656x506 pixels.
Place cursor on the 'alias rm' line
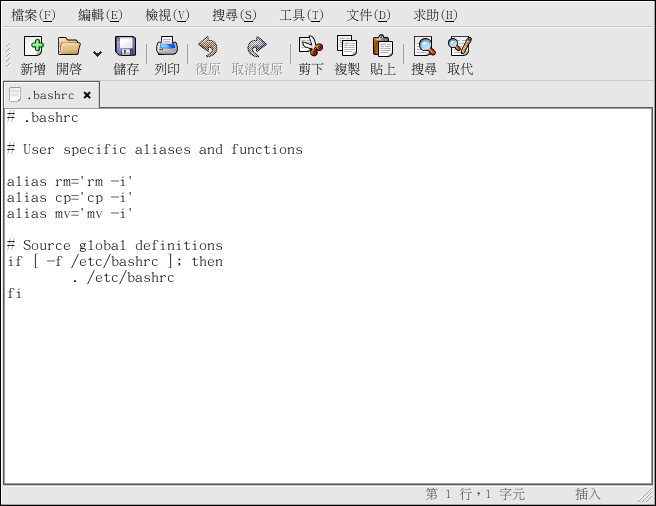click(x=70, y=181)
